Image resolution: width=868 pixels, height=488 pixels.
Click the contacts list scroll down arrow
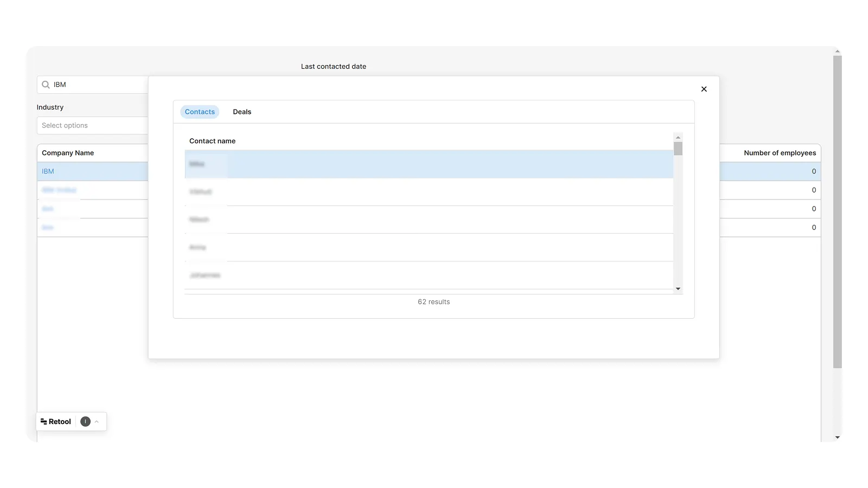(x=678, y=289)
